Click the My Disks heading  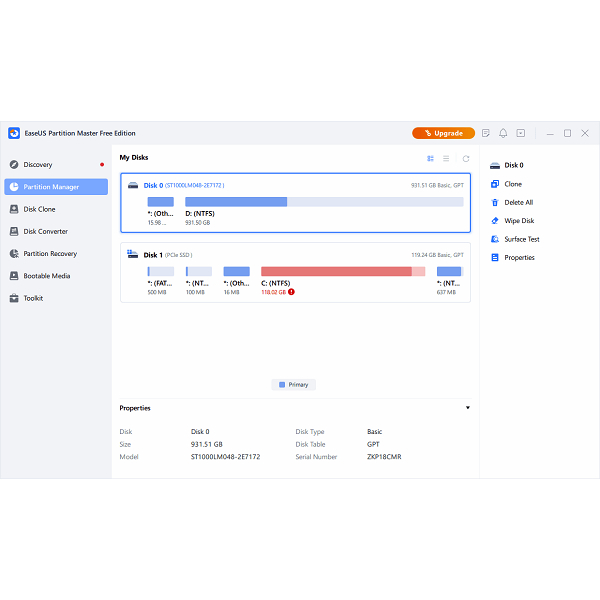tap(134, 157)
